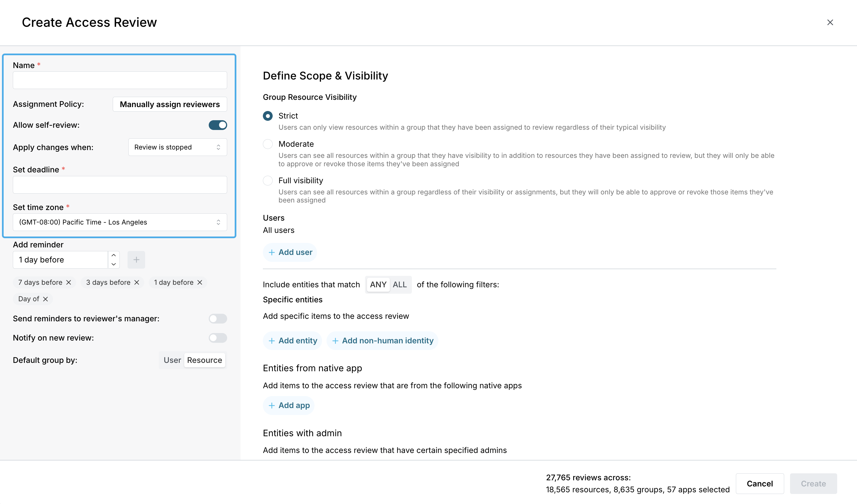Viewport: 857px width, 504px height.
Task: Increase reminder value with up arrow
Action: click(x=114, y=255)
